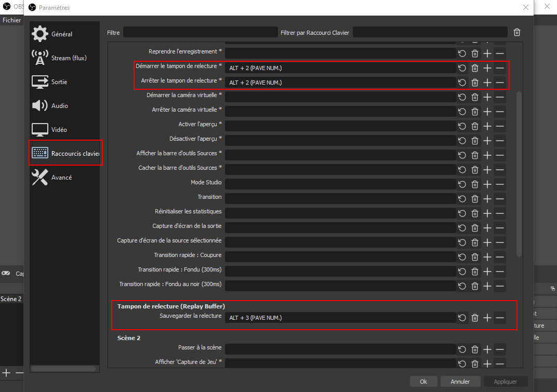
Task: Reset hotkey for Passer à la scène
Action: coord(462,350)
